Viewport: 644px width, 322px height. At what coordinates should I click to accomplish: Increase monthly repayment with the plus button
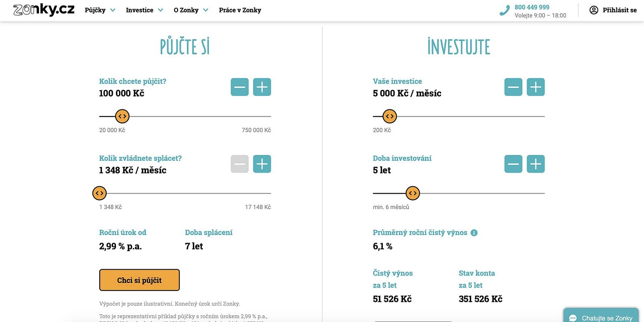pyautogui.click(x=262, y=164)
